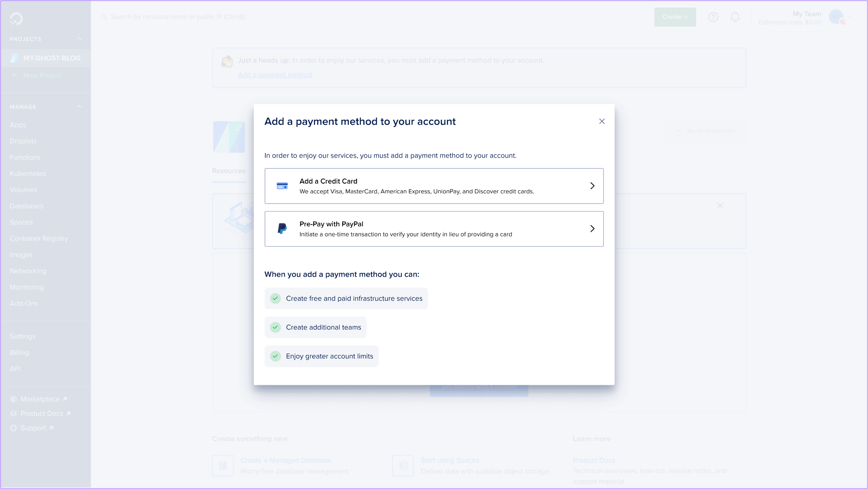Screen dimensions: 868x489
Task: Click checkmark beside Create additional teams
Action: [x=275, y=327]
